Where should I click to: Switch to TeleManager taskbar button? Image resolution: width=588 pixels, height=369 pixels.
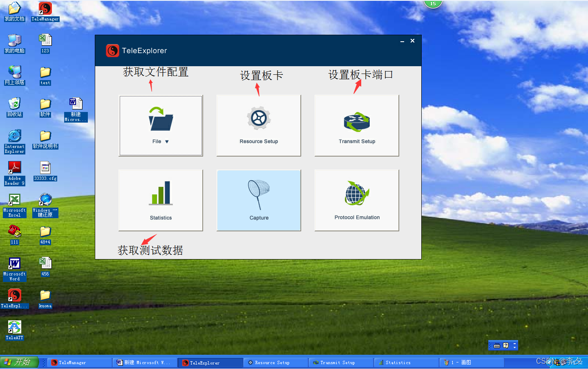80,362
